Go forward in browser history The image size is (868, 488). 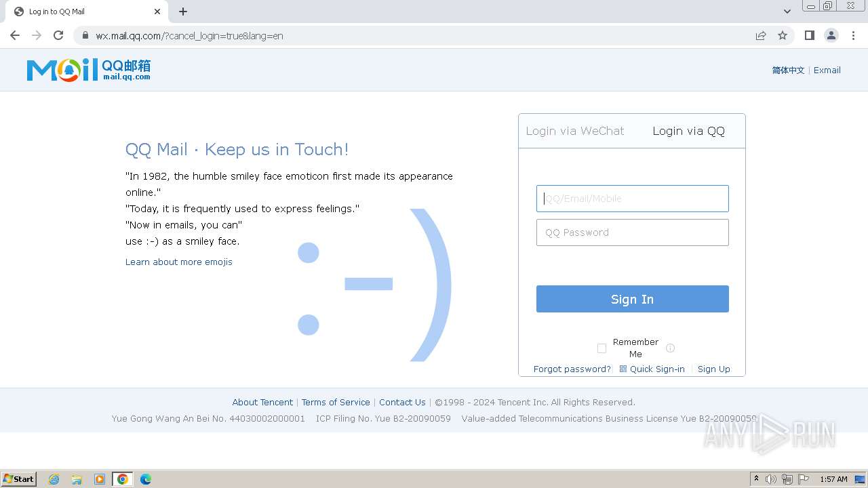pos(37,35)
